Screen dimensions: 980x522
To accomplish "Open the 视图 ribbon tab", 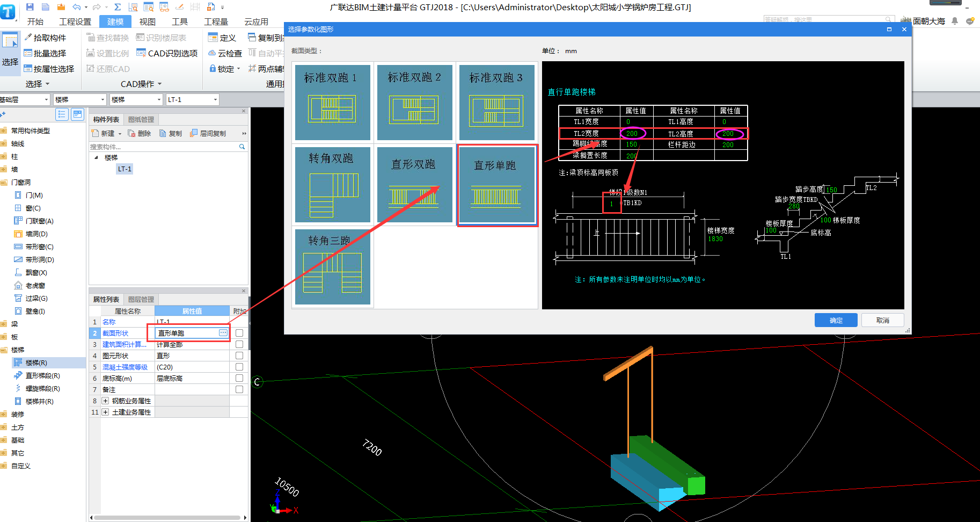I will 148,21.
